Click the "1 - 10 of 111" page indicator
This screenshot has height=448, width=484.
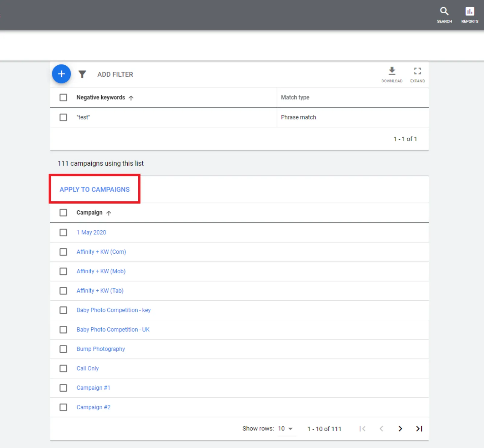[x=324, y=429]
